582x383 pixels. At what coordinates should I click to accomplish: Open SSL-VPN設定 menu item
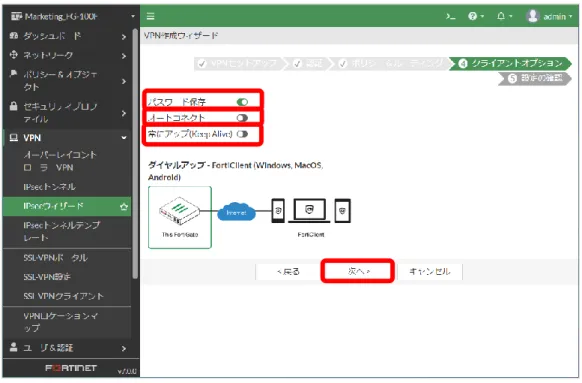[47, 277]
